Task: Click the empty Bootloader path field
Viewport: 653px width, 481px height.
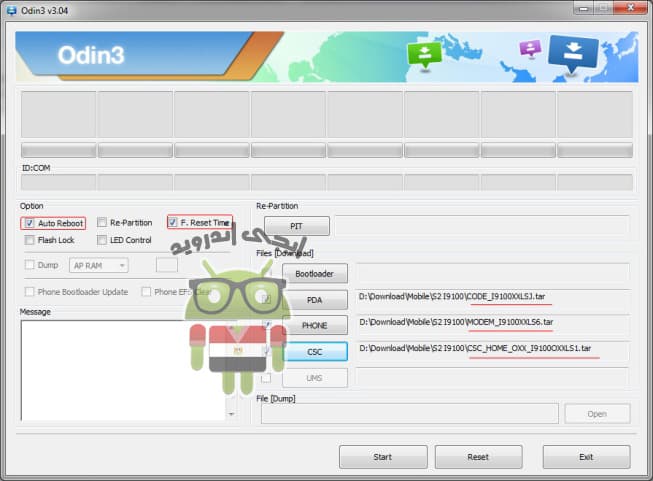Action: click(493, 273)
